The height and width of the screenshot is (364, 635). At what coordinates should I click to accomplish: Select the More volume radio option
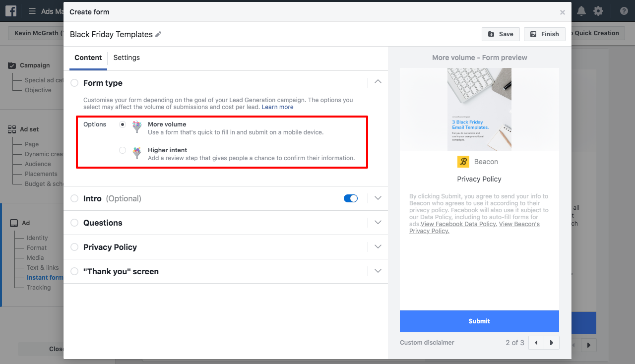click(123, 124)
